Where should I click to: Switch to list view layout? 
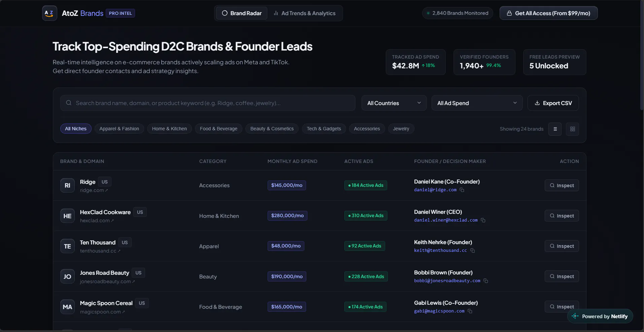point(555,129)
